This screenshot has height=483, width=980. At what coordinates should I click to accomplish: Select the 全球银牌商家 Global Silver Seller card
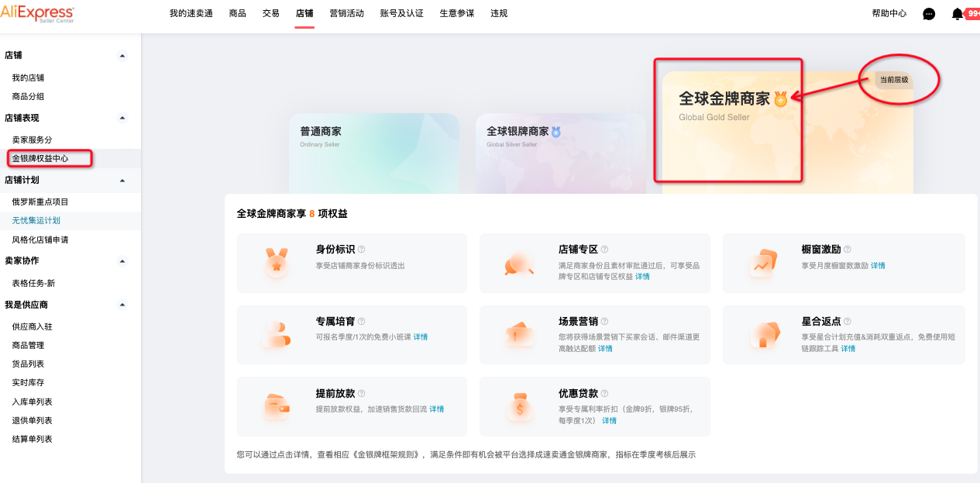tap(560, 154)
